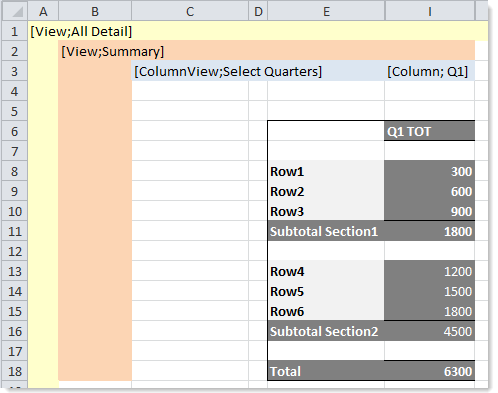Select the [ColumnView;Select Quarters] cell
Viewport: 498px width, 393px height.
pos(228,71)
